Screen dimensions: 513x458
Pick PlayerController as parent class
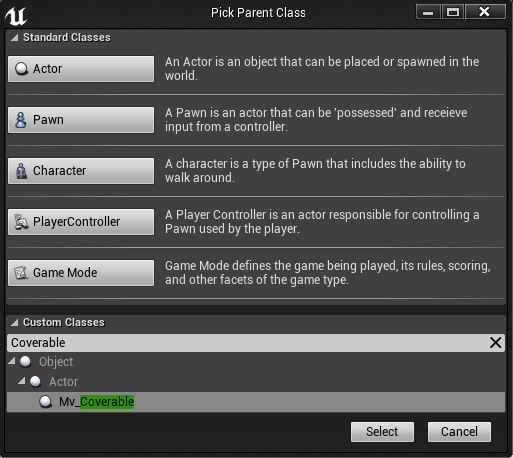(x=81, y=222)
